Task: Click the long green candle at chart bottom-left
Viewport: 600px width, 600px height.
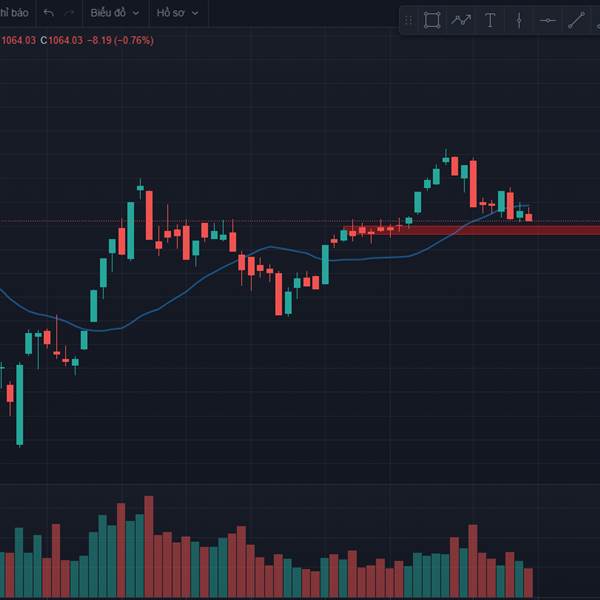Action: [20, 405]
